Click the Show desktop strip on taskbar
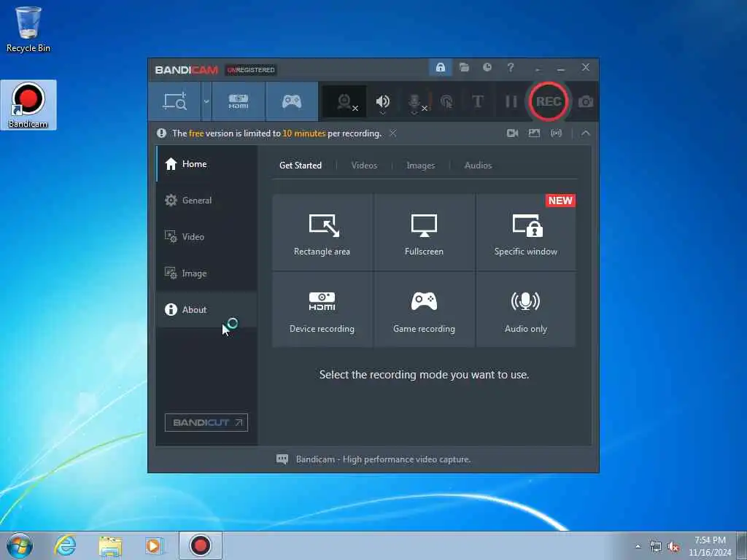Viewport: 747px width, 560px height. (742, 545)
